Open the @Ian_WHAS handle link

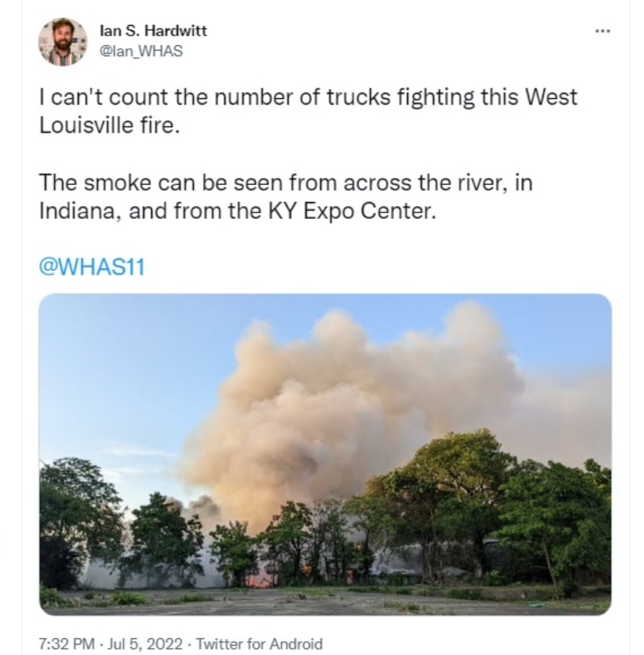[141, 51]
